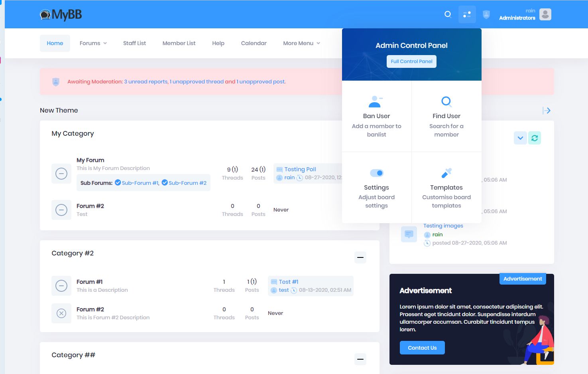This screenshot has height=374, width=588.
Task: Click the green refresh icon button
Action: pos(534,138)
